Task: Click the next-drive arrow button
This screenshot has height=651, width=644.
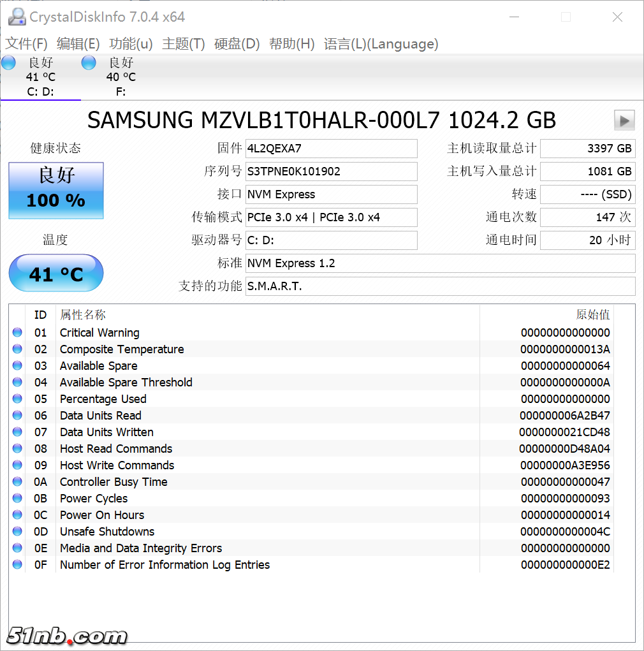Action: pos(624,120)
